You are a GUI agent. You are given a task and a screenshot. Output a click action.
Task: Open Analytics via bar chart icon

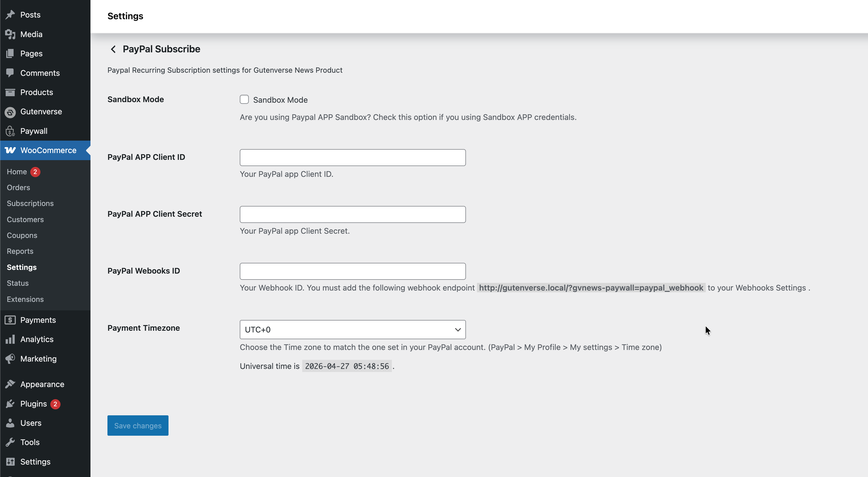click(10, 339)
